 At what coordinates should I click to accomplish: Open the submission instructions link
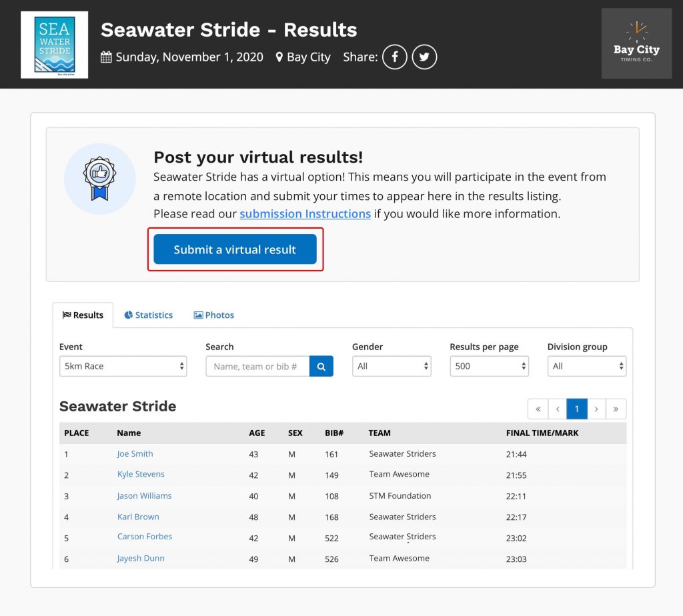[x=305, y=214]
